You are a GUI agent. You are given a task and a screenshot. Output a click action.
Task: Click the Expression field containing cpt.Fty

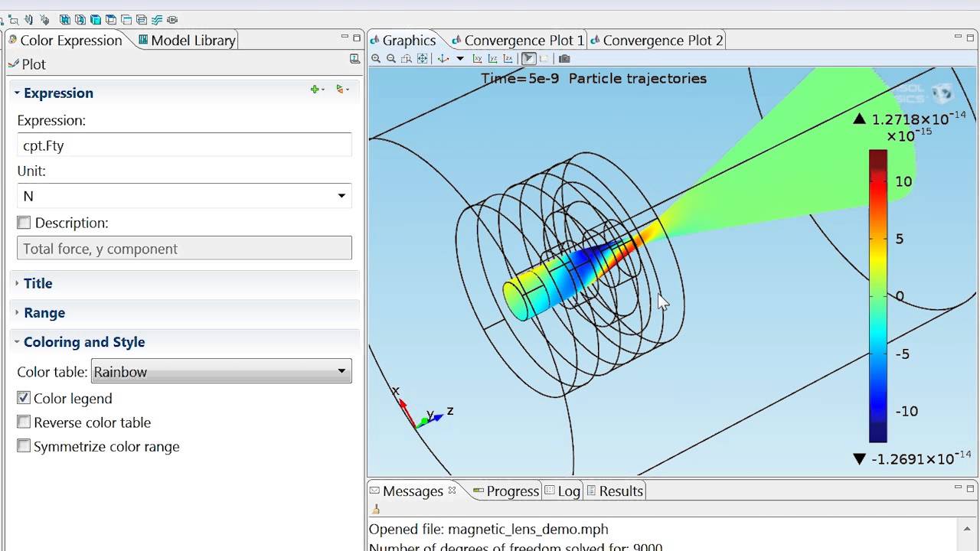click(185, 145)
